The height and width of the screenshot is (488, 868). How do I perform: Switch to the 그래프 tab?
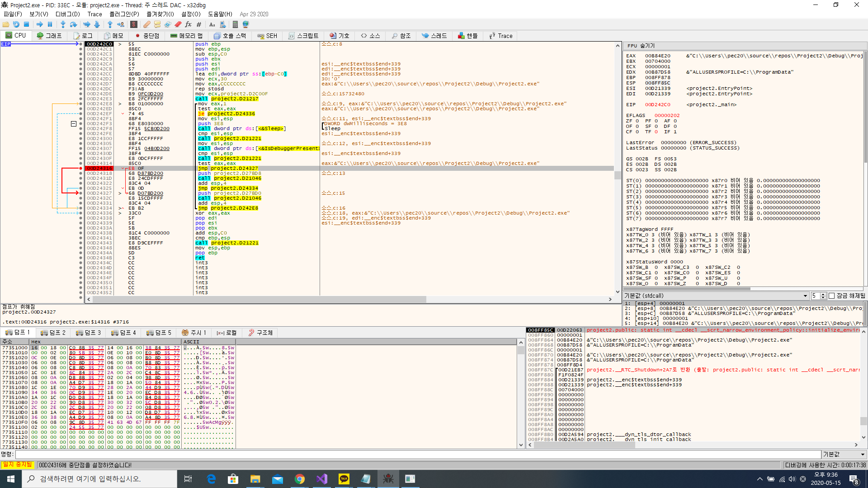pyautogui.click(x=49, y=36)
